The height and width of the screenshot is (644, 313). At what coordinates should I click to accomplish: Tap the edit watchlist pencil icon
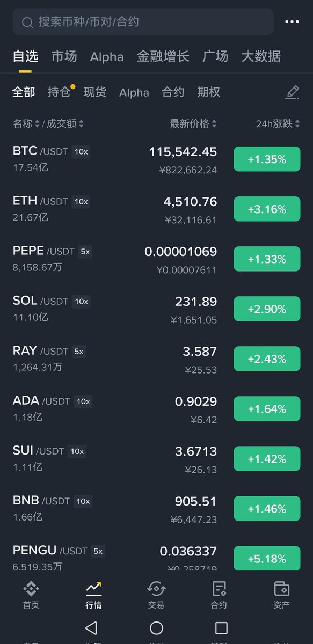coord(292,92)
